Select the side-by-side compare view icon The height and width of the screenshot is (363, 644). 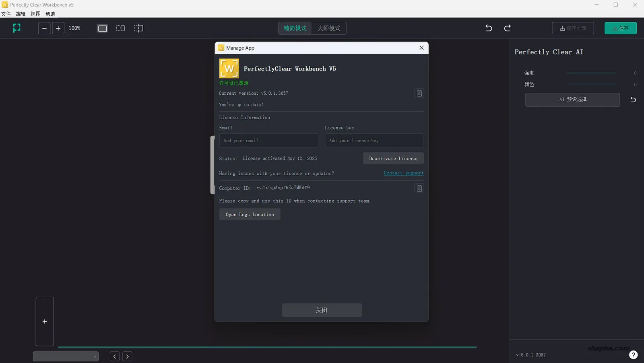[120, 28]
